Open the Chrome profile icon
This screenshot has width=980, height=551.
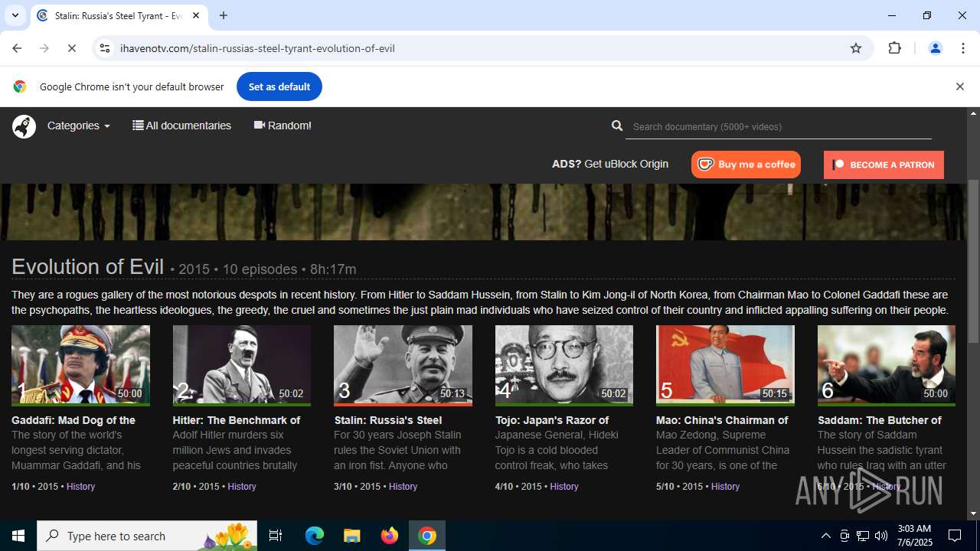pos(935,48)
